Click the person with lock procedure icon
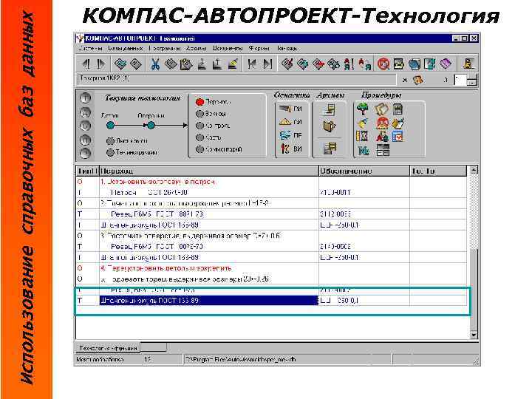The width and height of the screenshot is (532, 399). pyautogui.click(x=382, y=136)
